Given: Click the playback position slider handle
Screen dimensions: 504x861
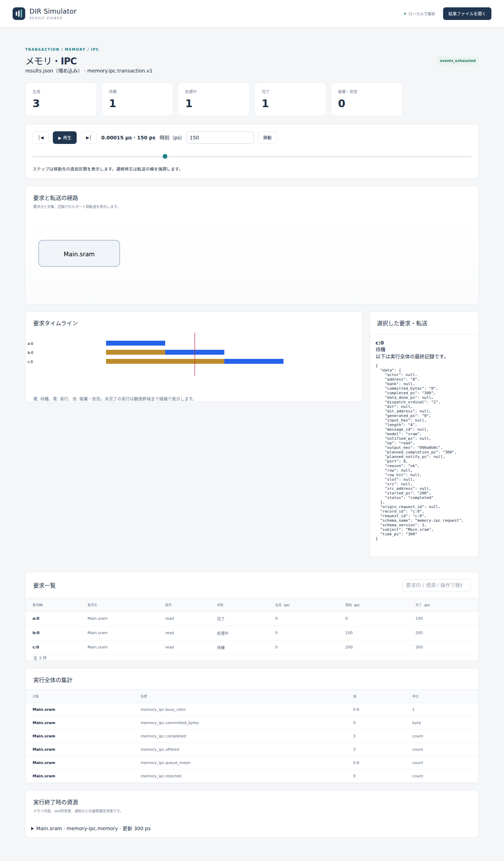Looking at the screenshot, I should click(165, 157).
